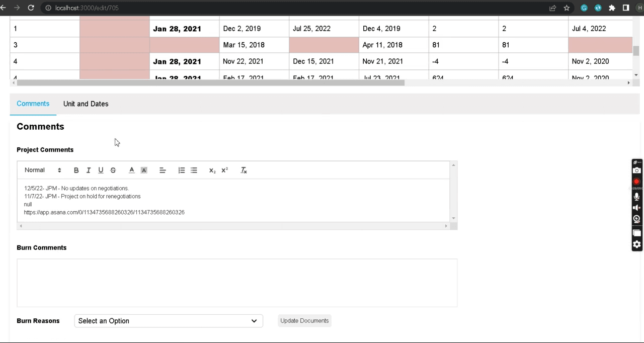Screen dimensions: 644x343
Task: Click the Apr 11, 2018 cell
Action: pos(393,45)
